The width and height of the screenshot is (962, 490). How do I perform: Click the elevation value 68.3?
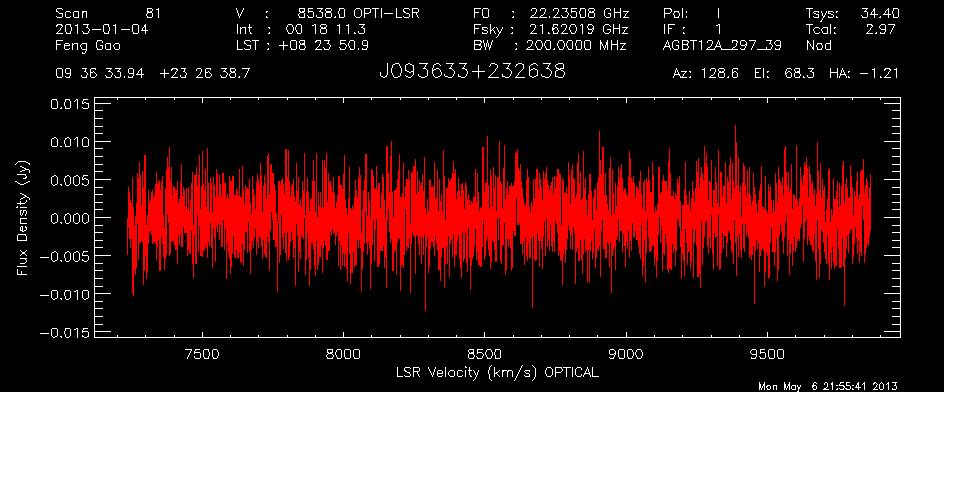click(x=799, y=74)
